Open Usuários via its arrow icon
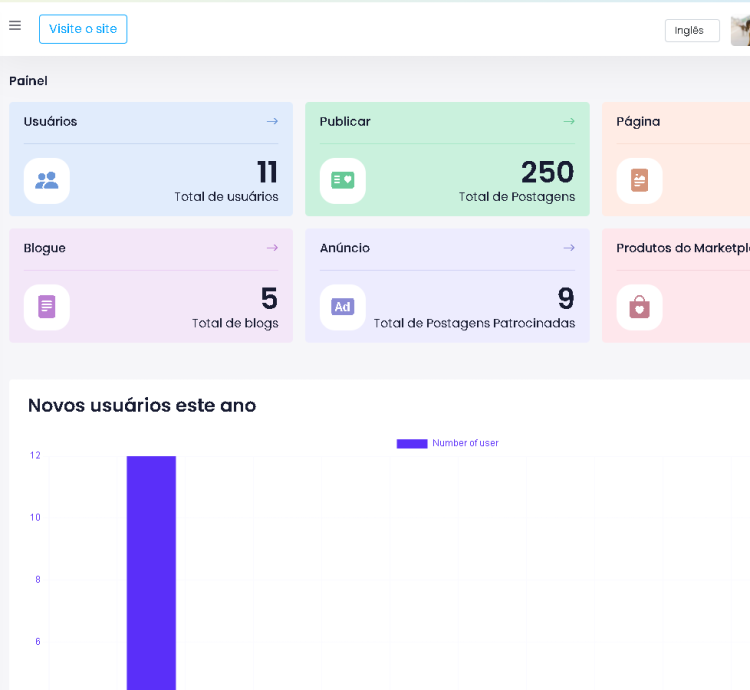750x690 pixels. [x=271, y=121]
